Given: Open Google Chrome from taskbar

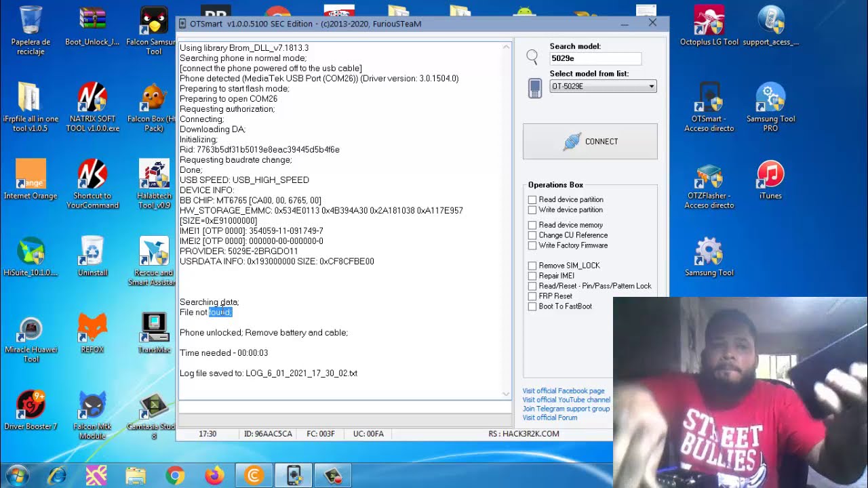Looking at the screenshot, I should [175, 476].
